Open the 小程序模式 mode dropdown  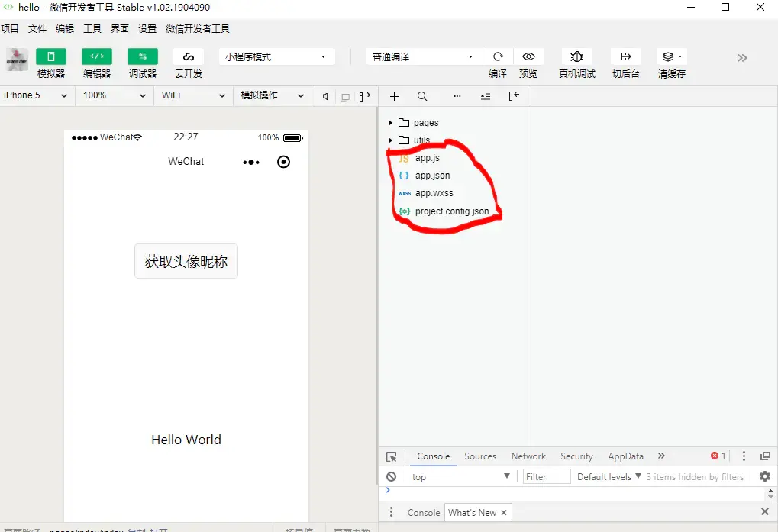[x=276, y=57]
